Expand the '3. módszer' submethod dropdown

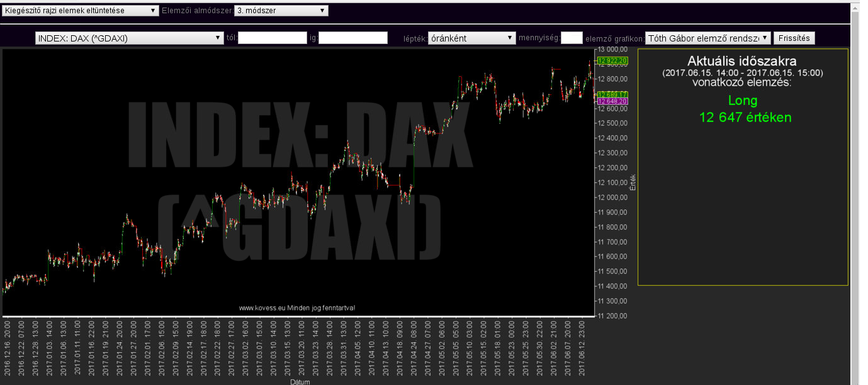point(281,11)
